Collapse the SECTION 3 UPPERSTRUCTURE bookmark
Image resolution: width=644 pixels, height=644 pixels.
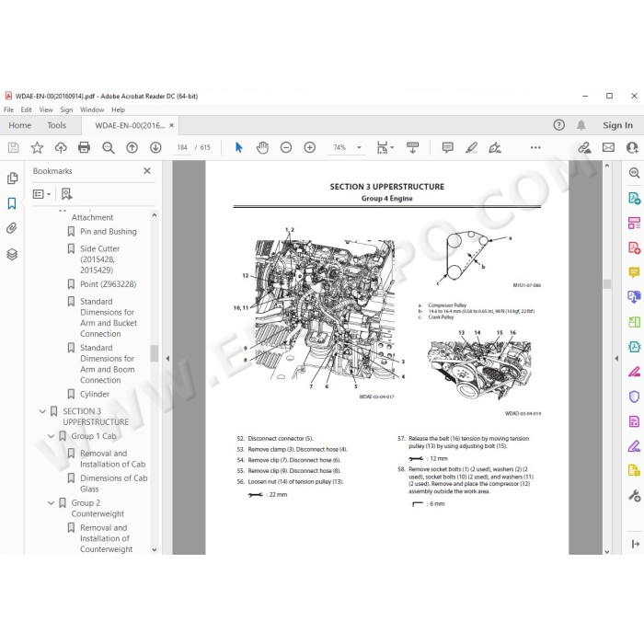(42, 411)
